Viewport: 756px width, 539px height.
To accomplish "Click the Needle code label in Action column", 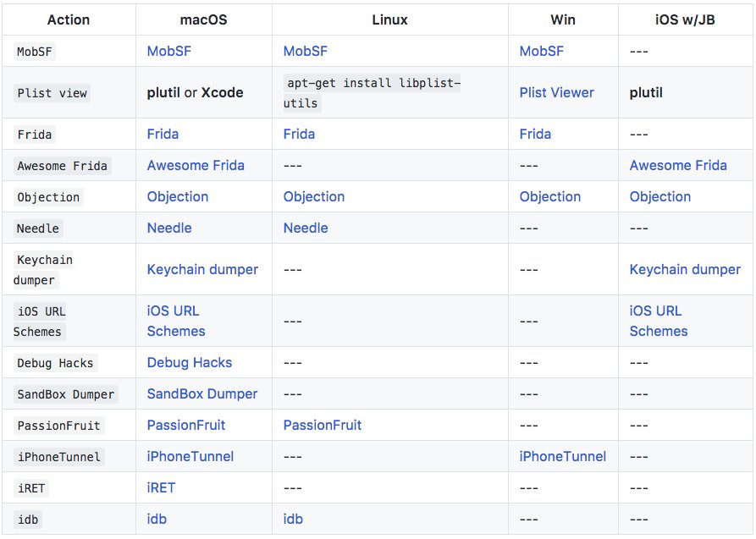I will tap(38, 228).
